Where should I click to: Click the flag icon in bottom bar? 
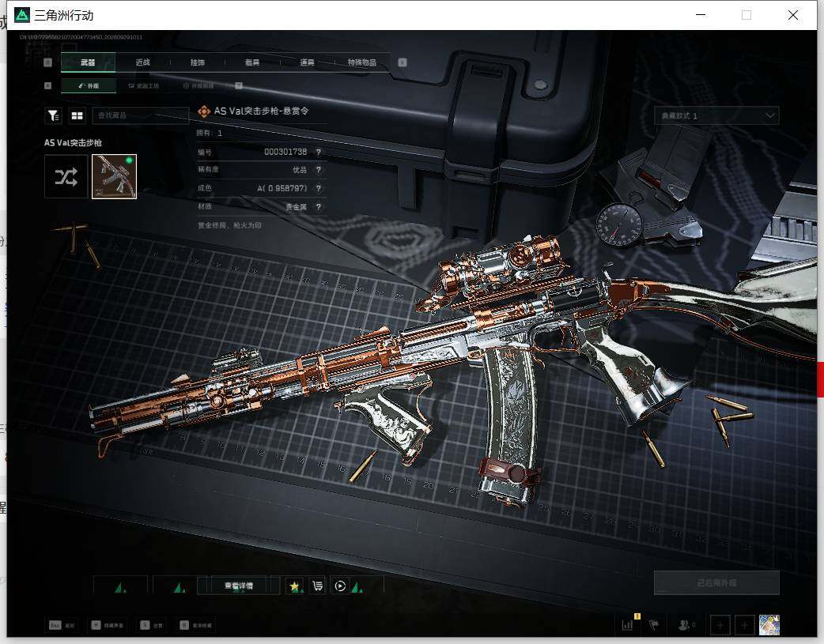pyautogui.click(x=654, y=624)
